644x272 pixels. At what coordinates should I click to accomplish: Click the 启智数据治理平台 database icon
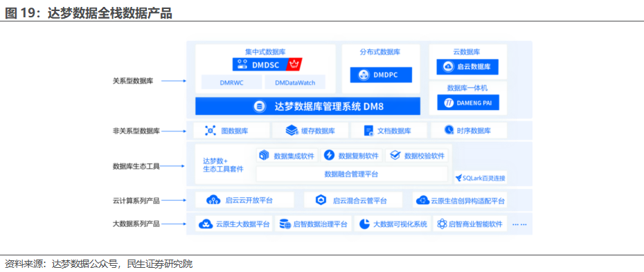pos(285,224)
